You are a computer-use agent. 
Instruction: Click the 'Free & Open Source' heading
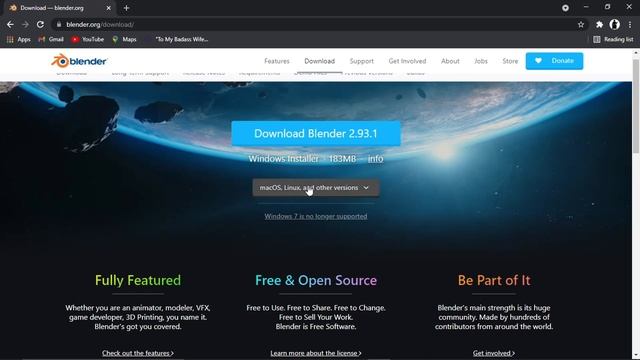click(316, 280)
